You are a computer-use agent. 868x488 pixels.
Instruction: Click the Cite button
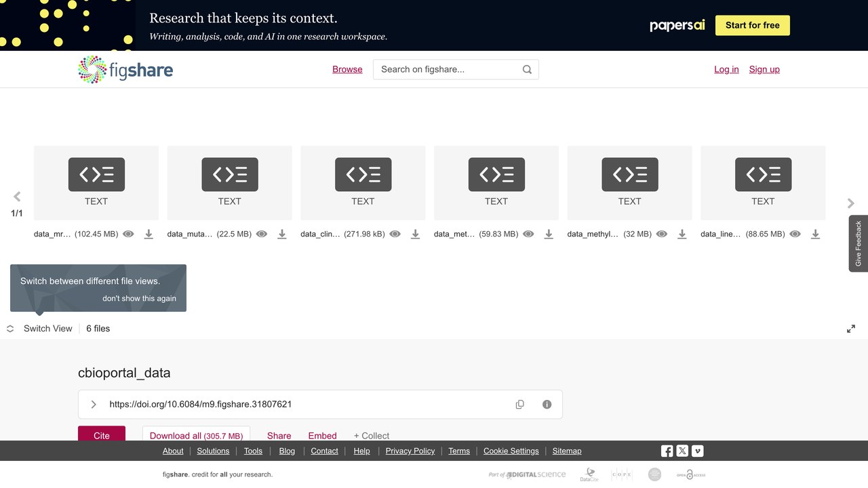click(x=102, y=435)
